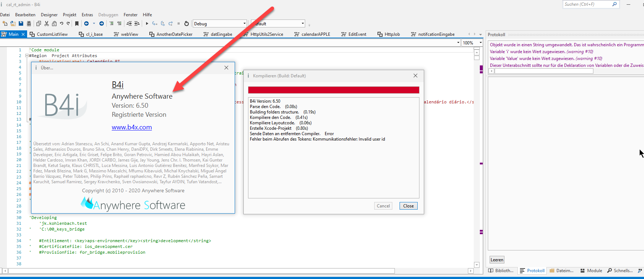The image size is (644, 279).
Task: Run the project with the play icon
Action: pyautogui.click(x=147, y=23)
